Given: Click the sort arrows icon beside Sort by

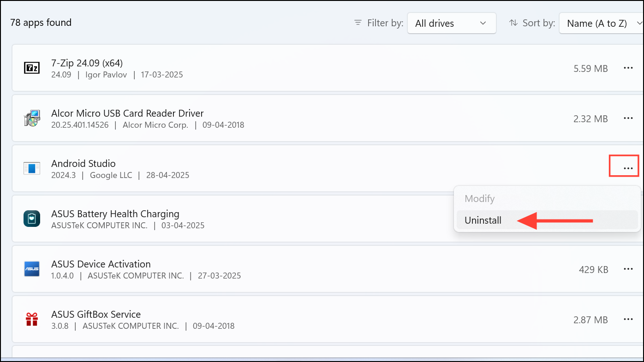Looking at the screenshot, I should pyautogui.click(x=513, y=23).
